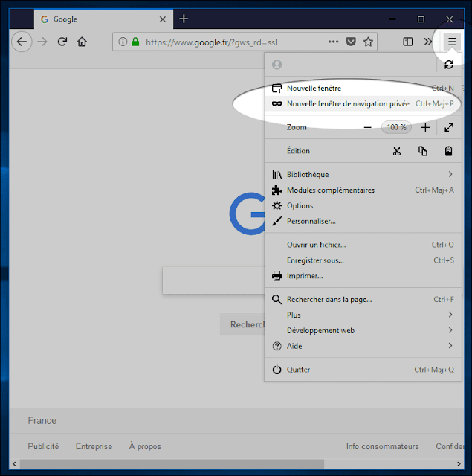
Task: Select the Google tab
Action: (x=103, y=19)
